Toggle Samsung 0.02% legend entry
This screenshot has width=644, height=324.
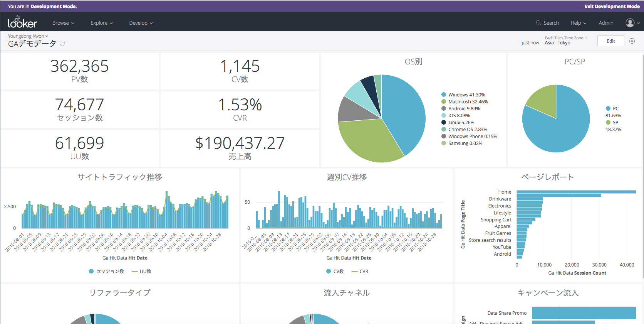pyautogui.click(x=462, y=143)
